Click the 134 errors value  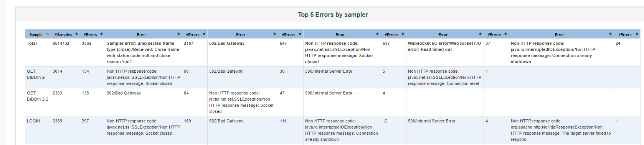point(85,71)
